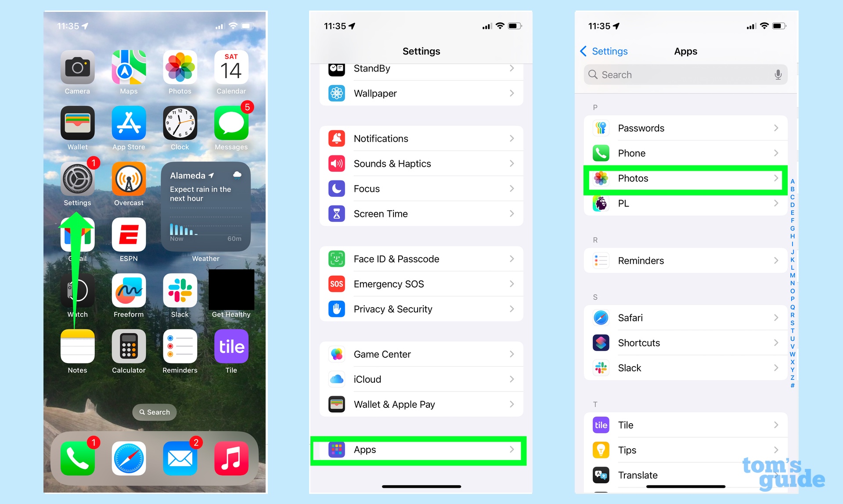Screen dimensions: 843x504
Task: Open the Camera app
Action: (x=76, y=67)
